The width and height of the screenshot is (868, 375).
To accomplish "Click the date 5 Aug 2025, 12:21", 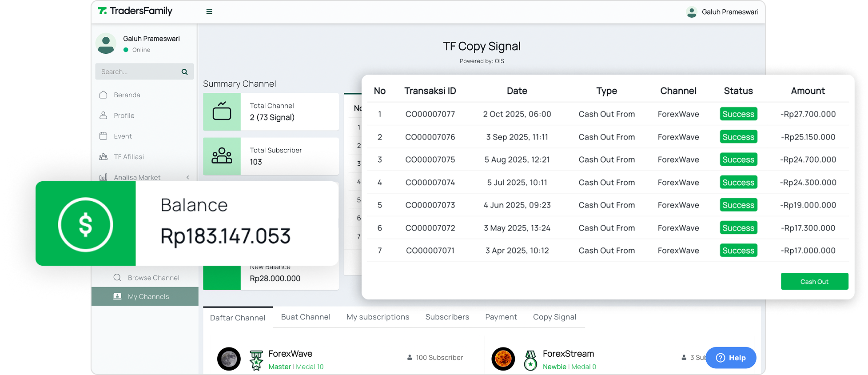I will pyautogui.click(x=517, y=160).
